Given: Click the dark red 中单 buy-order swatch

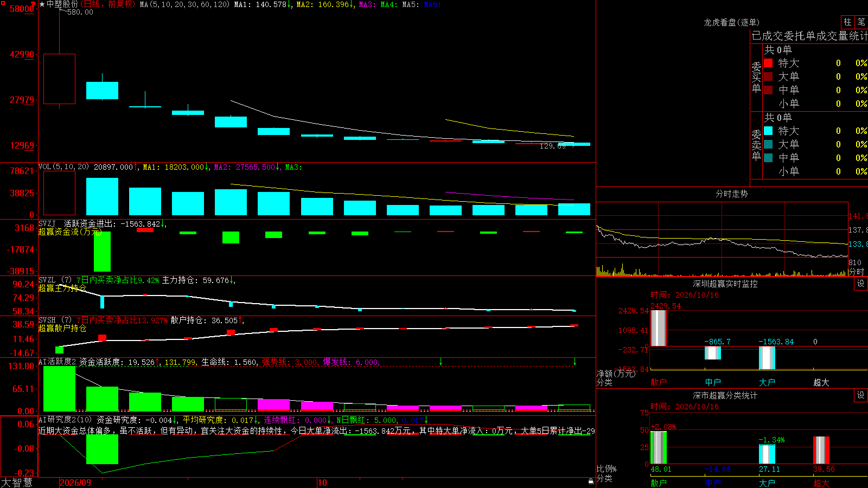Looking at the screenshot, I should coord(768,90).
